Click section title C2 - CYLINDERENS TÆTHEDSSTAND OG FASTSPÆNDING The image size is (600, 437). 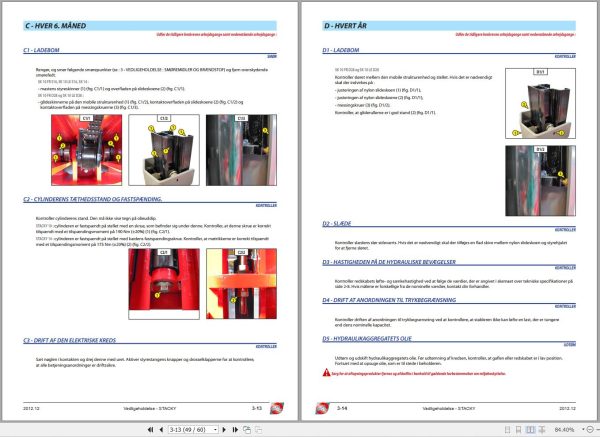tap(93, 199)
